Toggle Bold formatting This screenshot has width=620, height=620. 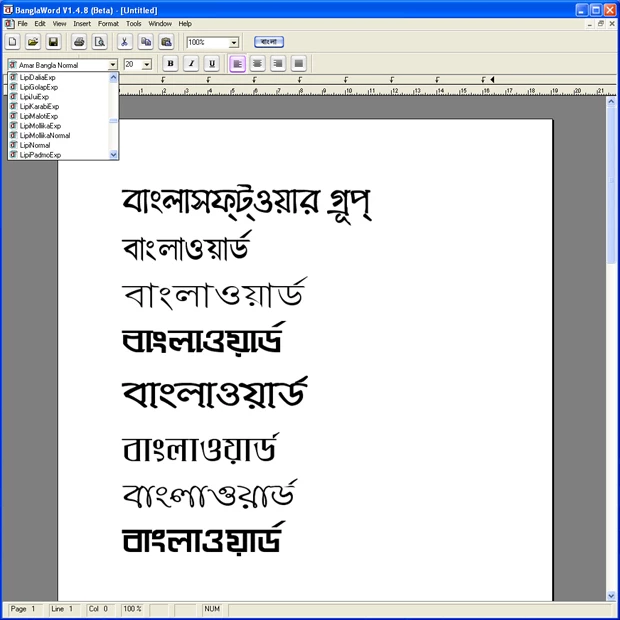click(170, 64)
